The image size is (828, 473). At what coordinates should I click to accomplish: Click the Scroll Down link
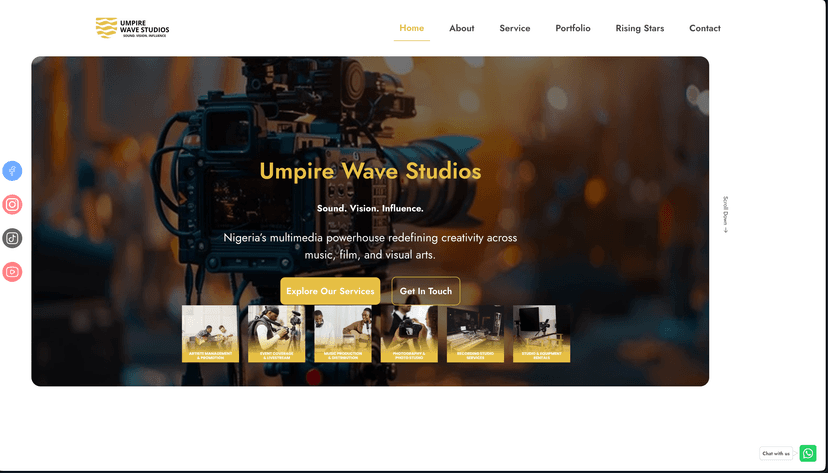725,214
